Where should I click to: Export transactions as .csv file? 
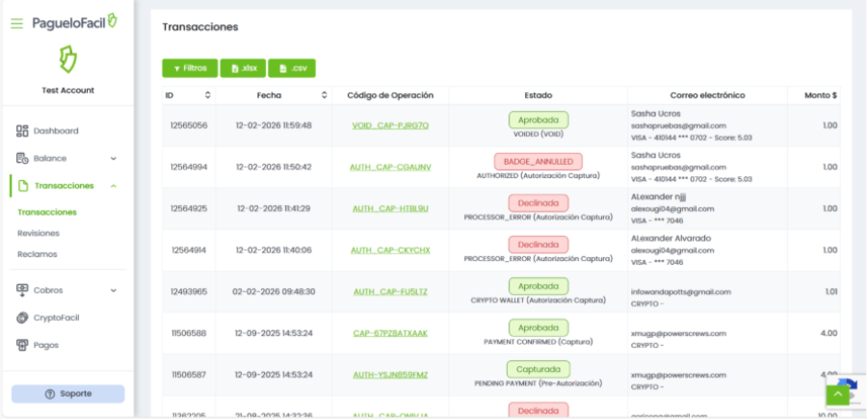pos(292,68)
